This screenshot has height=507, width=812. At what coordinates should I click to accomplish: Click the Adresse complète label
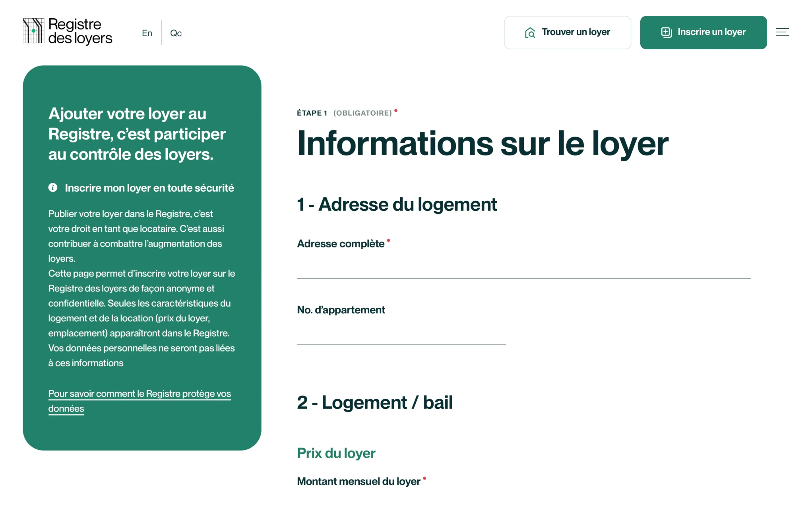pos(341,244)
